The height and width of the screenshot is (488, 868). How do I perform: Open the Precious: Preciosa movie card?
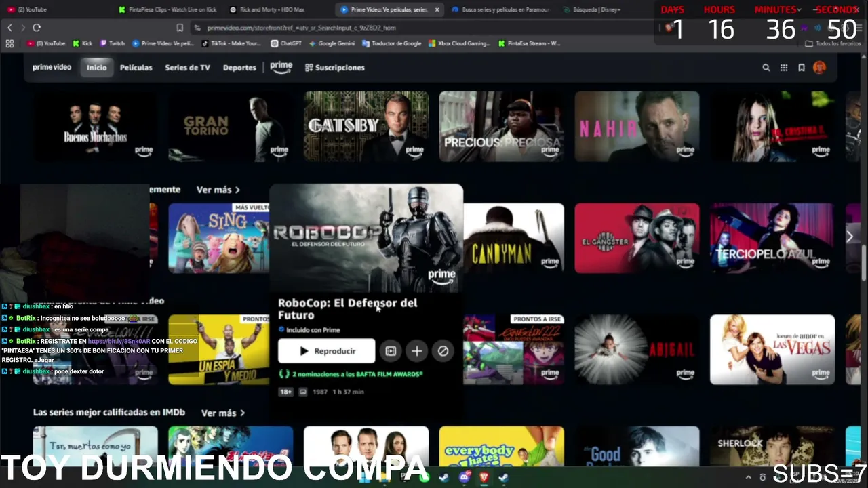pyautogui.click(x=501, y=127)
